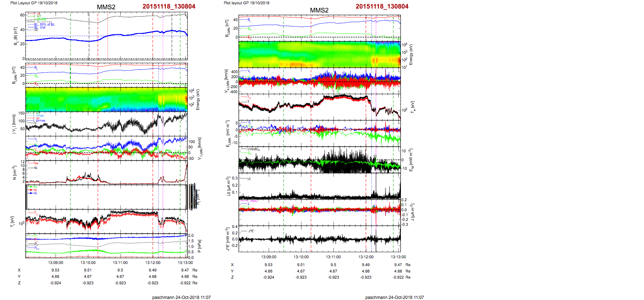Viewport: 644px width, 300px height.
Task: Select the red 'Ne' legend entry
Action: click(36, 163)
